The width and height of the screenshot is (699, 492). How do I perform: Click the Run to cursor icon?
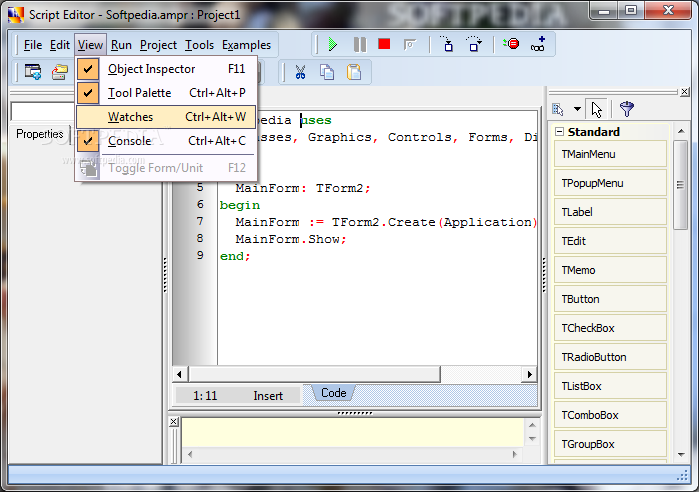[410, 44]
